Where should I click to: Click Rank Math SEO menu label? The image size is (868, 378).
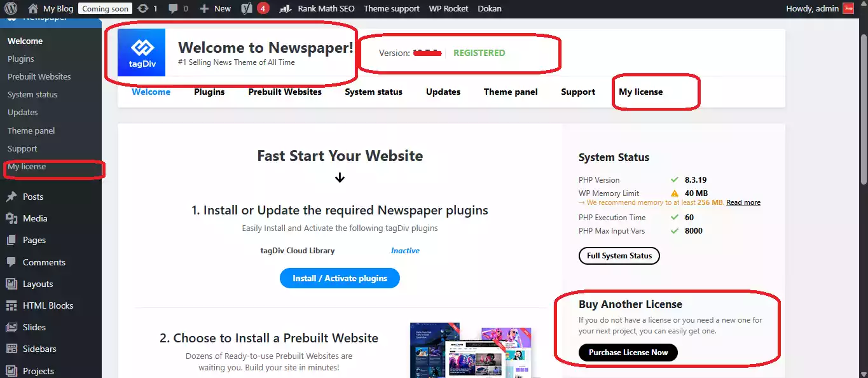pos(326,8)
